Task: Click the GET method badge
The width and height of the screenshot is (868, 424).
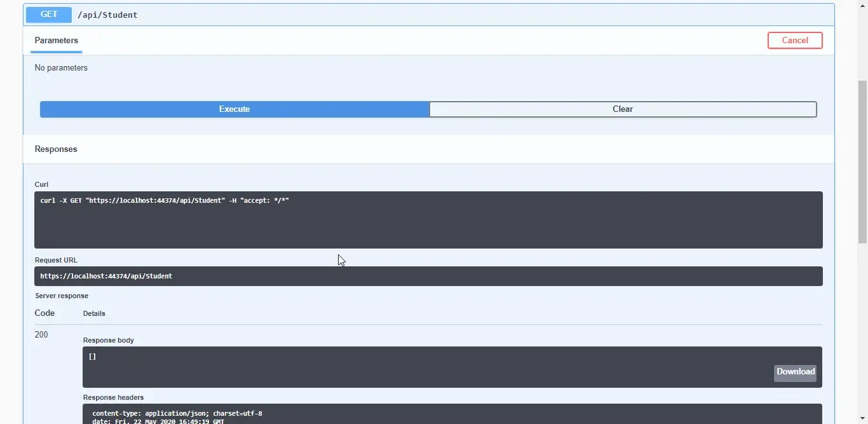Action: [48, 14]
